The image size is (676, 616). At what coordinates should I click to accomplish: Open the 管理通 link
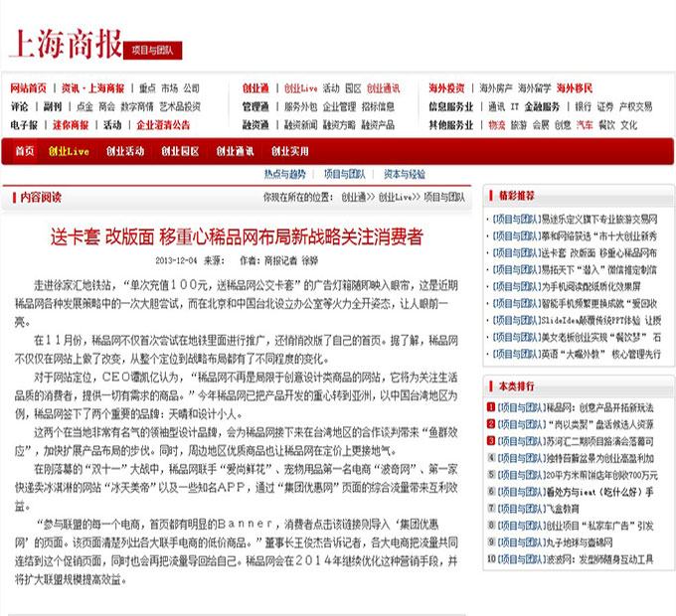pos(255,107)
